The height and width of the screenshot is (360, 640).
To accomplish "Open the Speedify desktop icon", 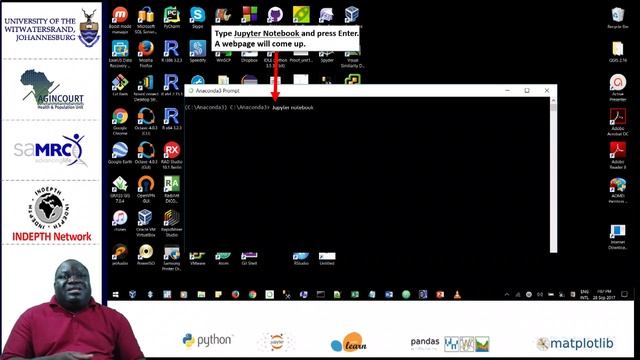I will (x=198, y=52).
